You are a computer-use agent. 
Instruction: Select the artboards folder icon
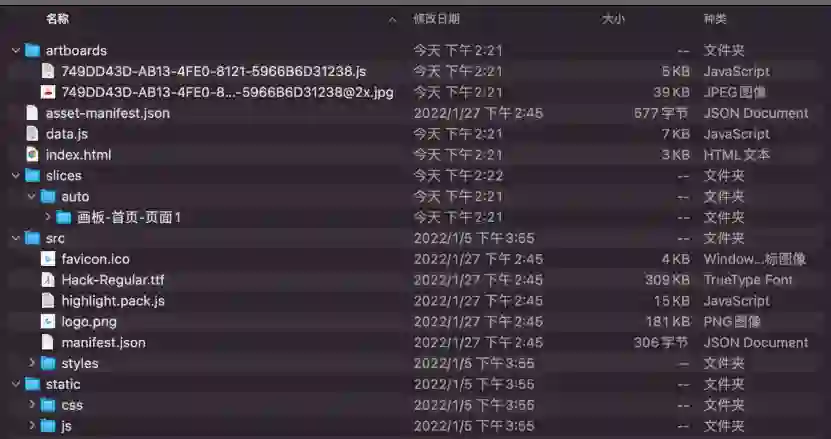point(32,50)
